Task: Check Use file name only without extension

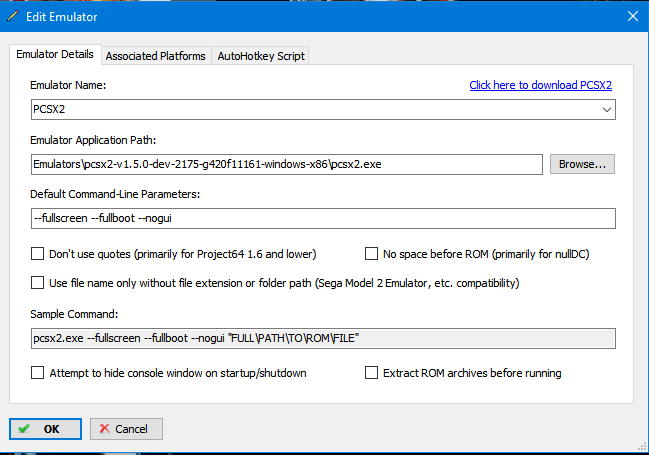Action: [37, 283]
